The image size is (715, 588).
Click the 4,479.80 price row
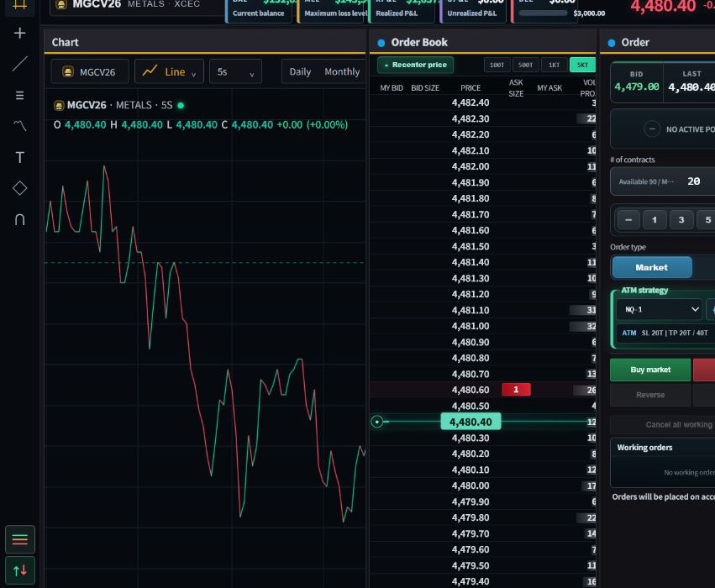pyautogui.click(x=483, y=517)
